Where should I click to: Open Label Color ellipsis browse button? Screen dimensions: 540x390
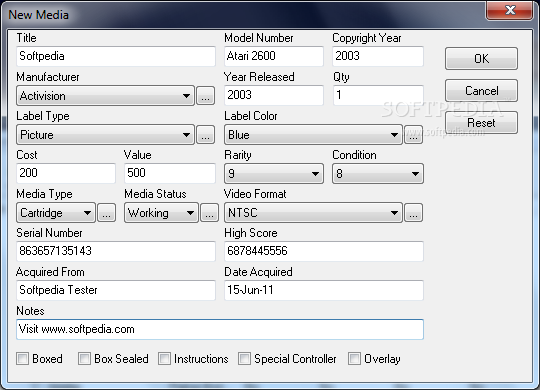tap(413, 135)
